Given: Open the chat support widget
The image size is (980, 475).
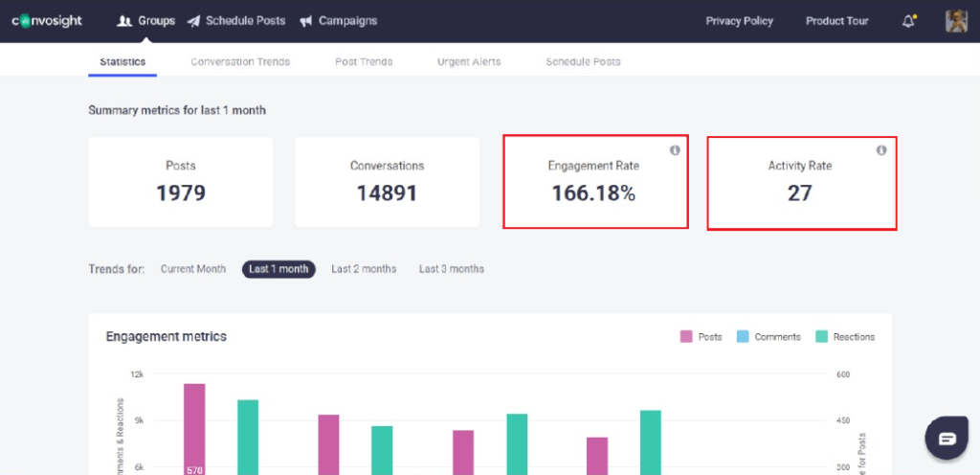Looking at the screenshot, I should point(947,438).
